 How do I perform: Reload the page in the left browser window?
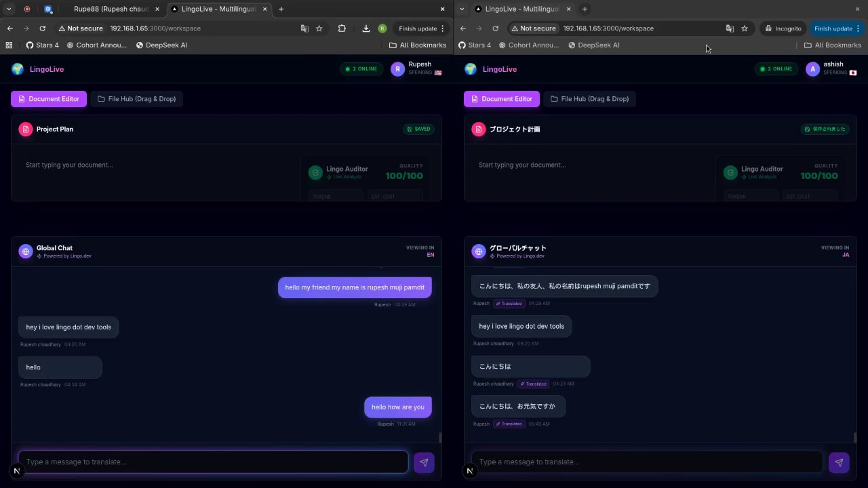43,28
